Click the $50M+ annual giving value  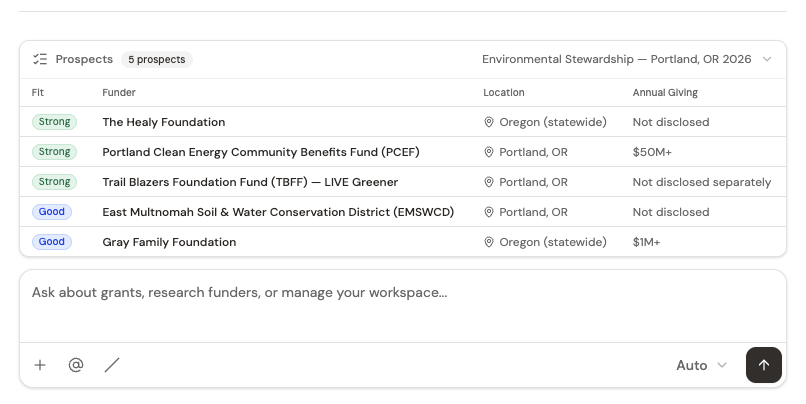652,152
